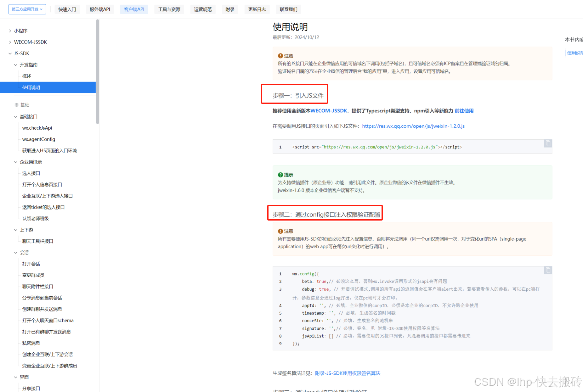Click the 步骤一：引入JS文件 heading

[298, 96]
